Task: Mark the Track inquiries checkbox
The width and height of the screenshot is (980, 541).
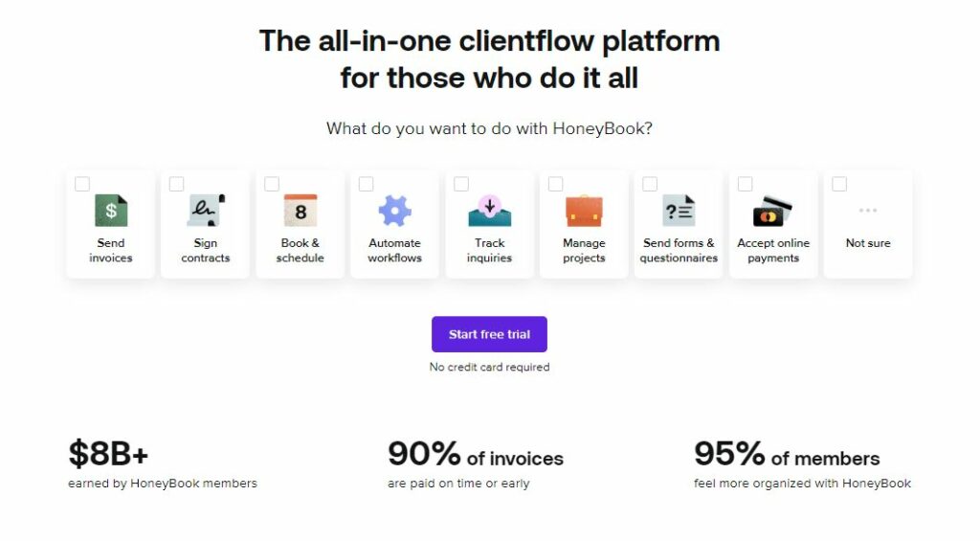Action: 461,184
